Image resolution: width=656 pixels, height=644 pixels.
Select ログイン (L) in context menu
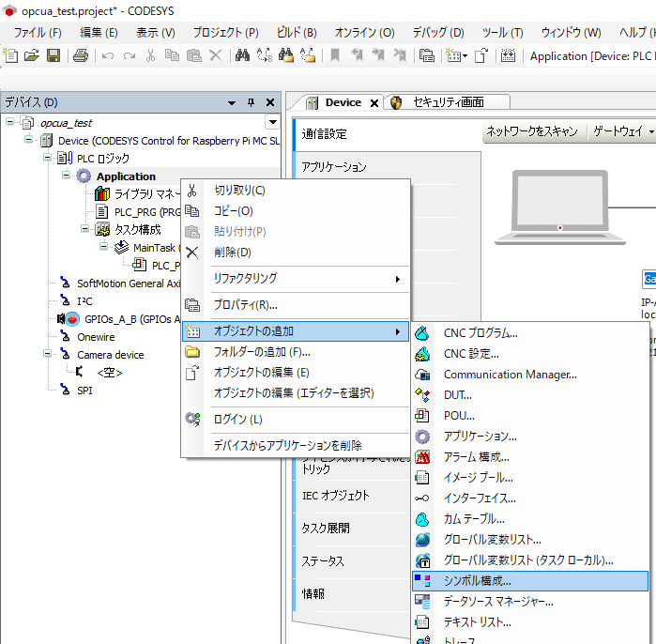pyautogui.click(x=296, y=420)
